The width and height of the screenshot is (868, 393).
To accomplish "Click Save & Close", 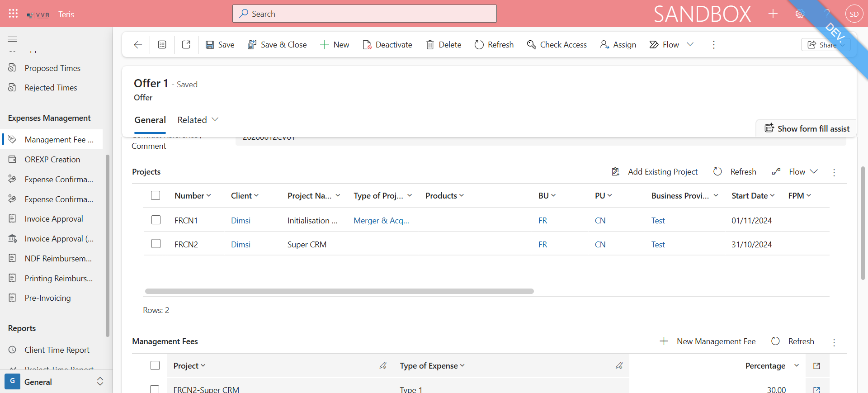I will pyautogui.click(x=277, y=45).
